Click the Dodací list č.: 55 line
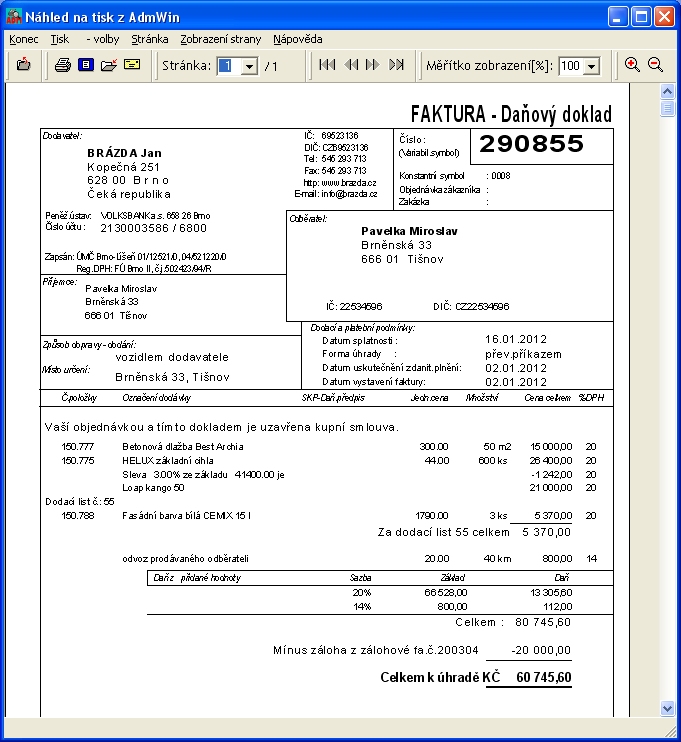681x742 pixels. (x=80, y=502)
